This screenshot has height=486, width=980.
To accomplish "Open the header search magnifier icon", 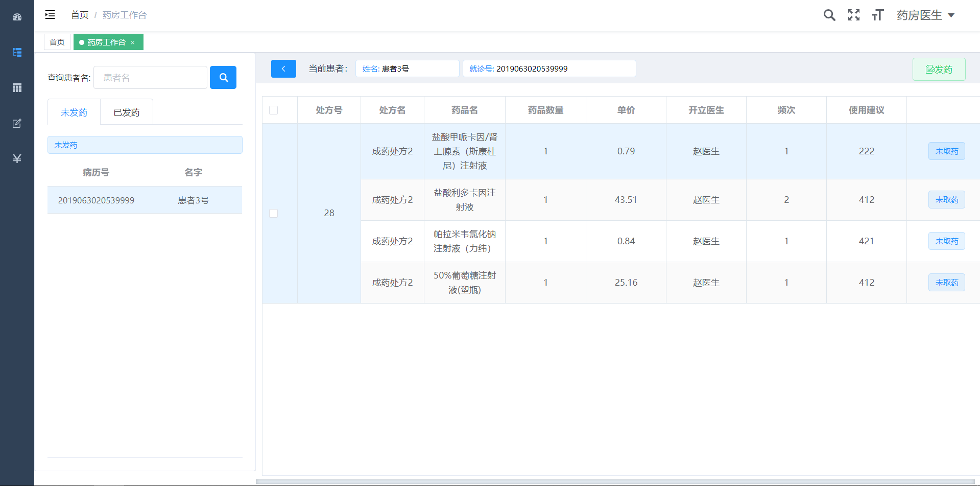I will click(829, 15).
